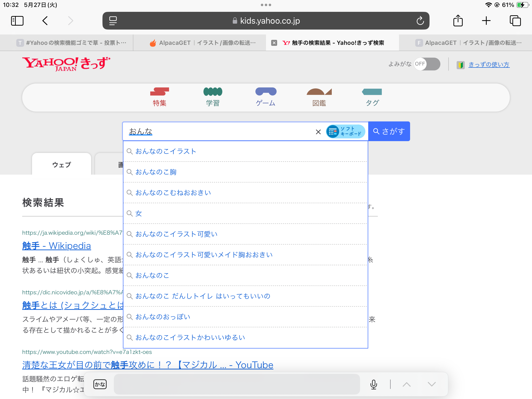Switch keyboard with the かな button
This screenshot has height=399, width=532.
pyautogui.click(x=100, y=384)
